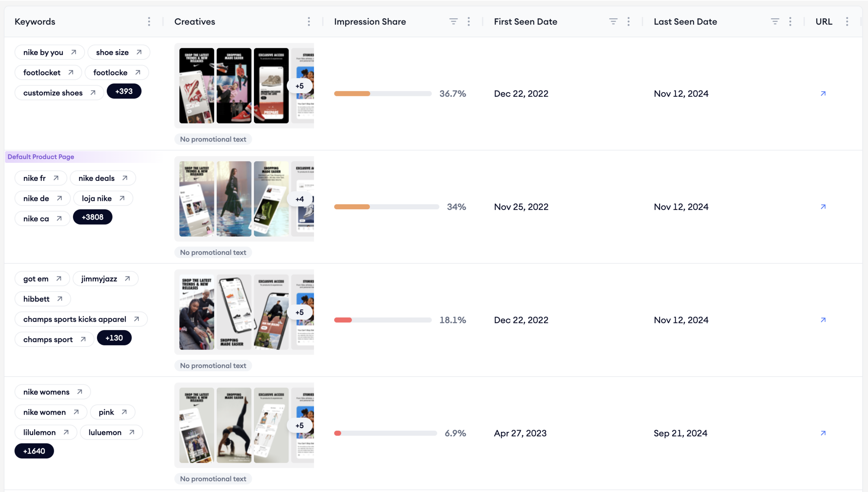
Task: Expand the +3808 more keywords badge
Action: [x=93, y=217]
